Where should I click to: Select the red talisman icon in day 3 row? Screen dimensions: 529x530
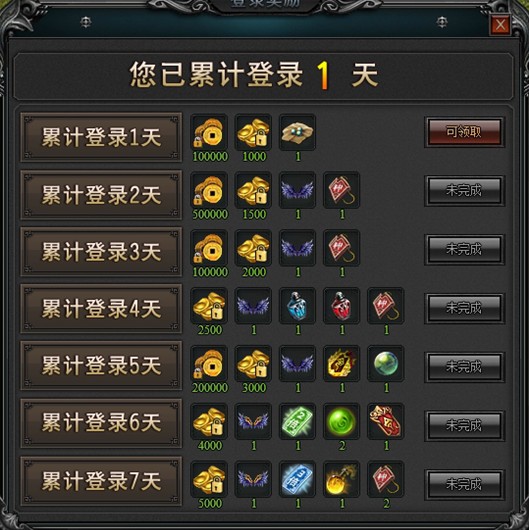pyautogui.click(x=342, y=248)
